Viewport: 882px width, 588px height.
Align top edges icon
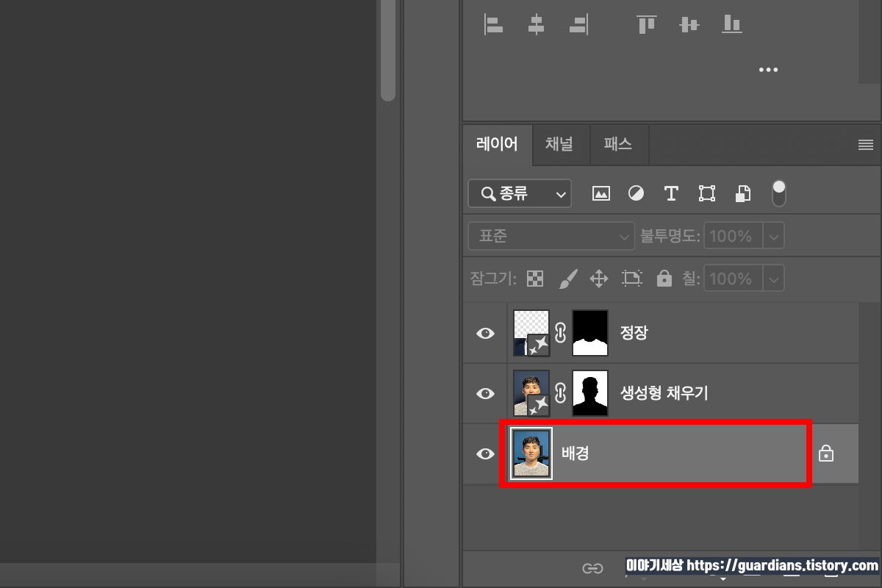tap(647, 24)
